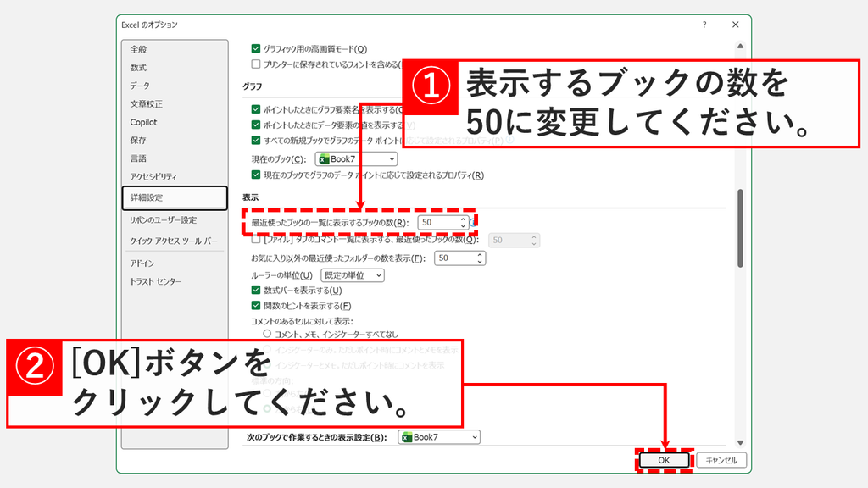Click the recent folders count field
This screenshot has width=868, height=488.
pos(455,258)
